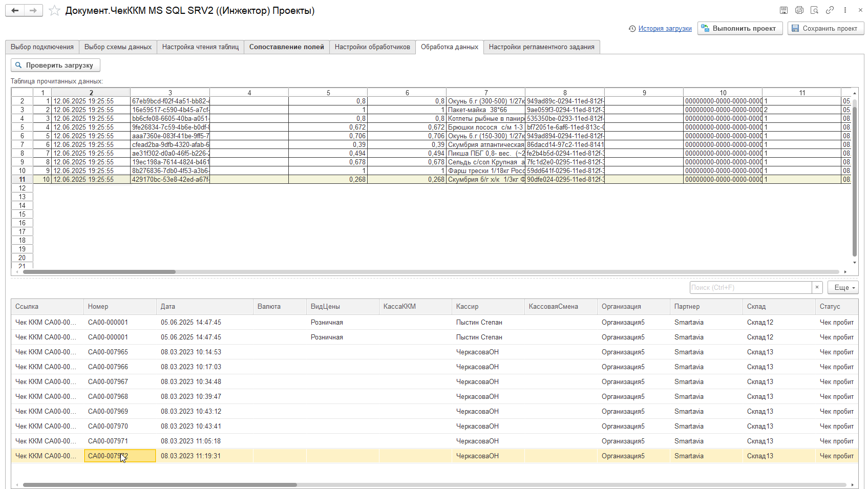Click the printer icon
The image size is (868, 489).
click(799, 10)
